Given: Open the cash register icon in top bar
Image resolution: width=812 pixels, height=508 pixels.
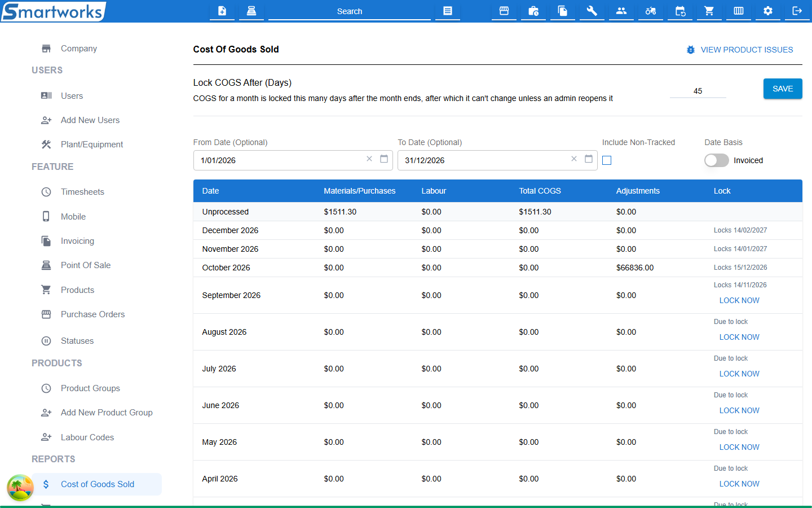Looking at the screenshot, I should click(251, 11).
